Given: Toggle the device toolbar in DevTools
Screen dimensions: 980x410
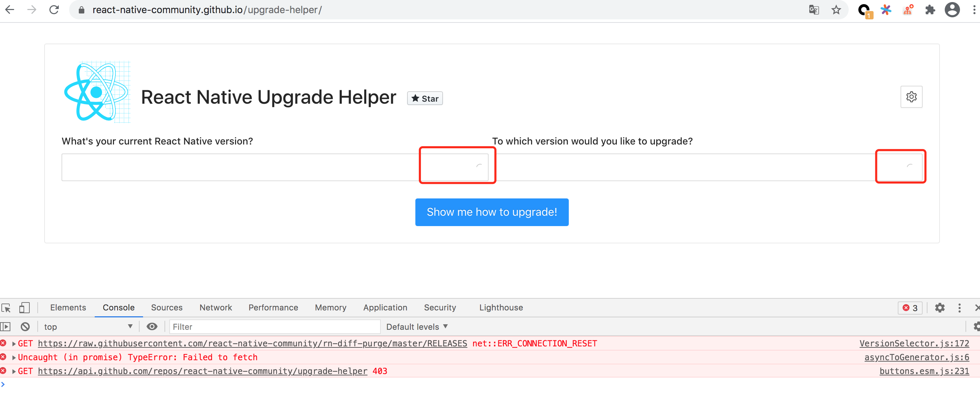Looking at the screenshot, I should (24, 307).
